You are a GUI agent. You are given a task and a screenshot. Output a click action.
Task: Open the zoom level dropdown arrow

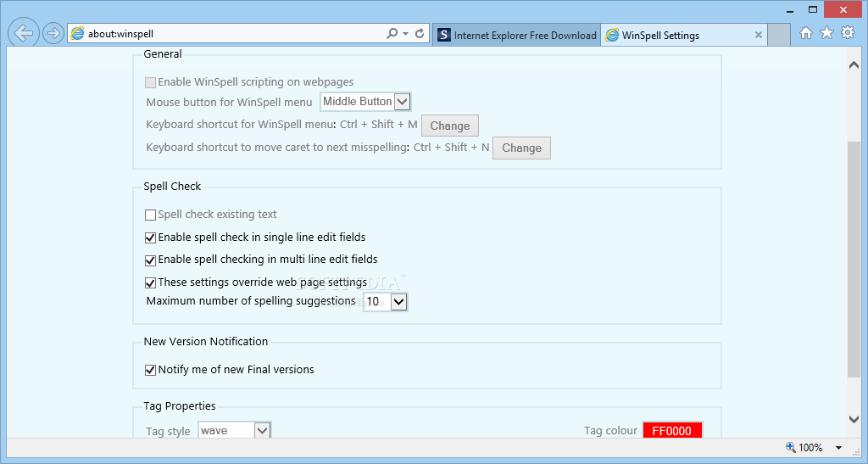(x=838, y=447)
